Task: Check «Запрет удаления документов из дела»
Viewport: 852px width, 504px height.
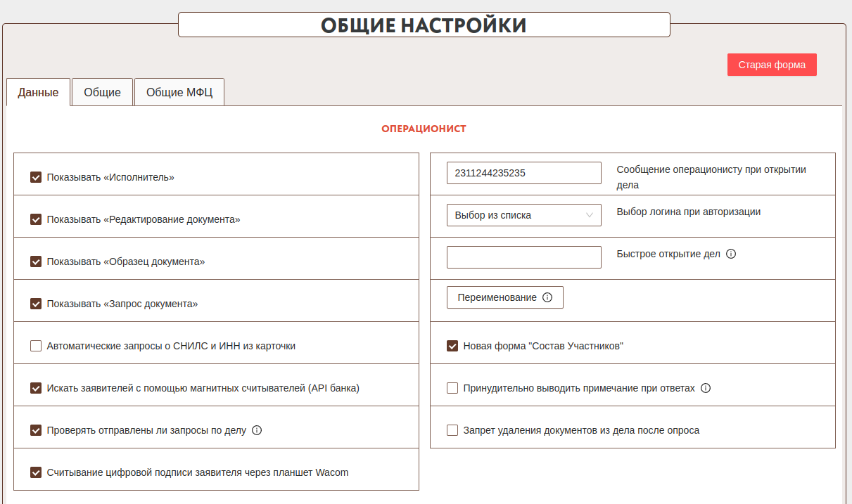Action: point(452,430)
